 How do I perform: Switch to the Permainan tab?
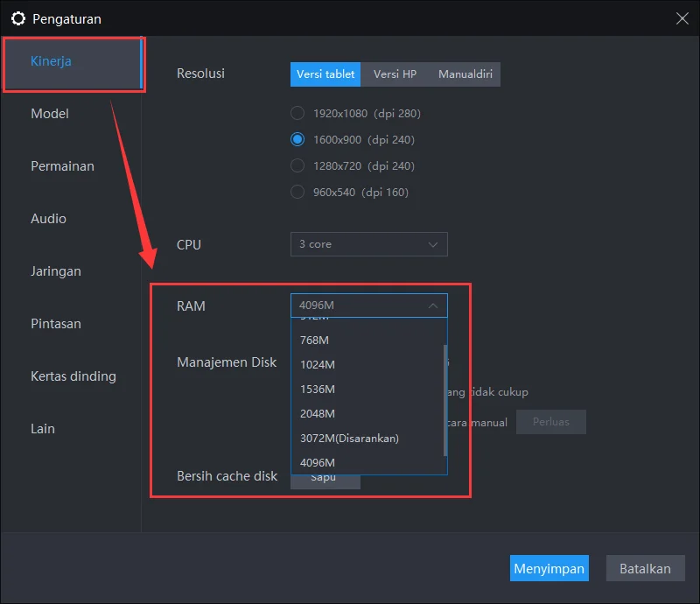[62, 166]
